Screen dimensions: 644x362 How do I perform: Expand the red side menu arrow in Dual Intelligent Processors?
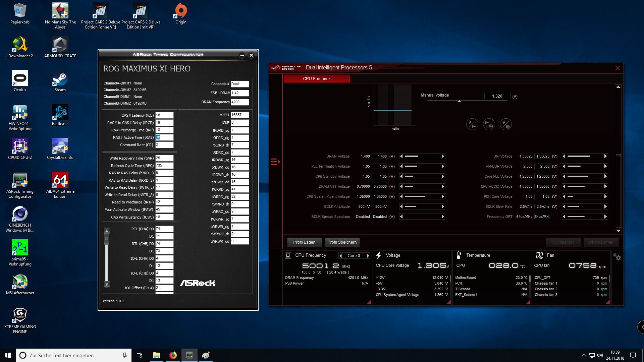275,162
